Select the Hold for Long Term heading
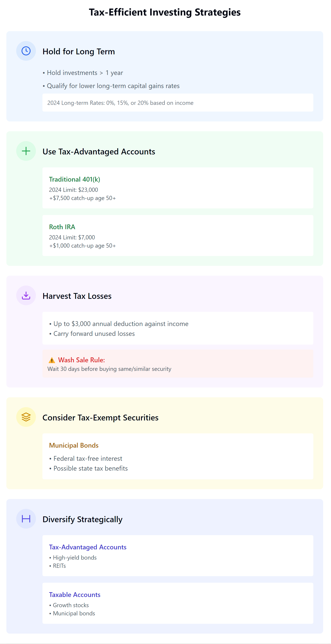The image size is (331, 644). coord(79,51)
